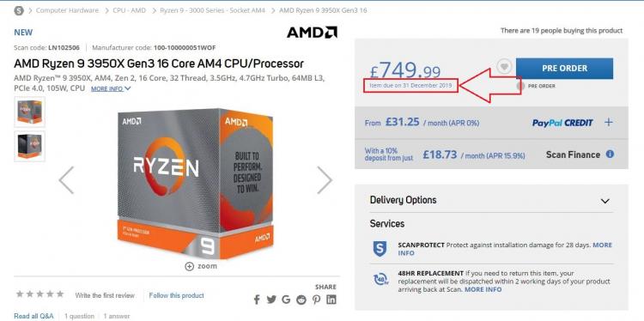The width and height of the screenshot is (644, 321).
Task: Open Scan Finance info icon
Action: tap(610, 154)
